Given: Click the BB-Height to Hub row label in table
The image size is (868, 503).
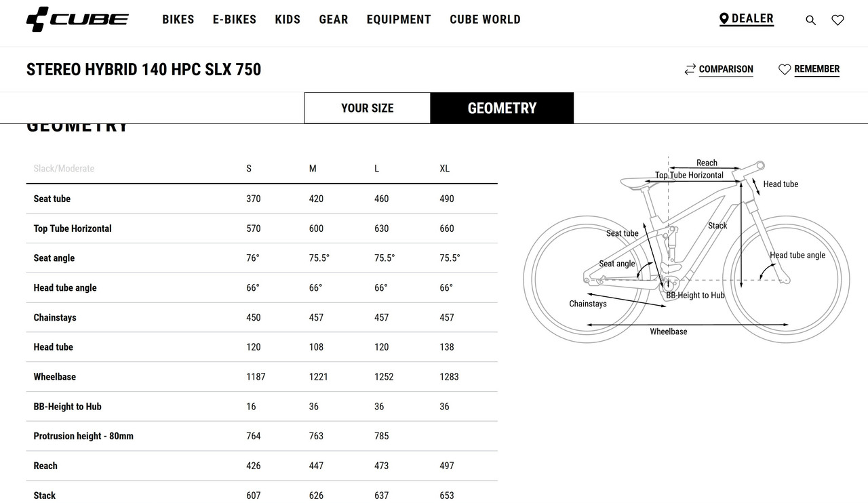Looking at the screenshot, I should click(x=68, y=407).
